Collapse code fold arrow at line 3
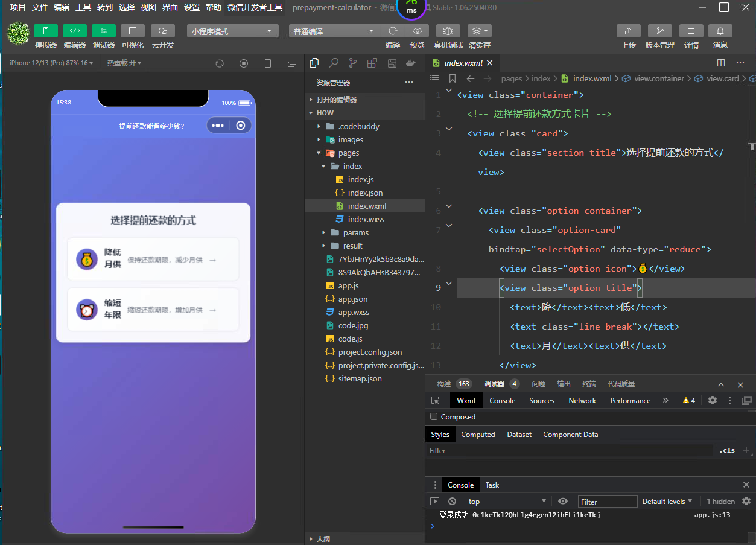The image size is (756, 545). coord(449,129)
